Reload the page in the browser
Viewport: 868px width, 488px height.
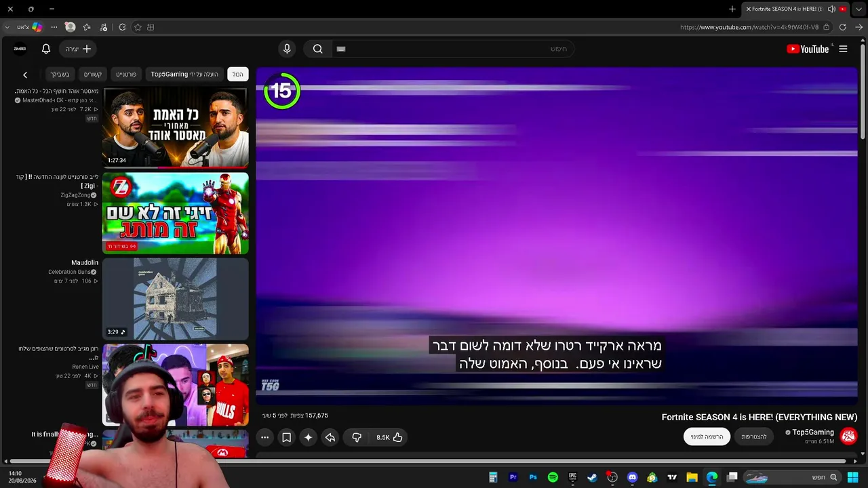point(842,27)
